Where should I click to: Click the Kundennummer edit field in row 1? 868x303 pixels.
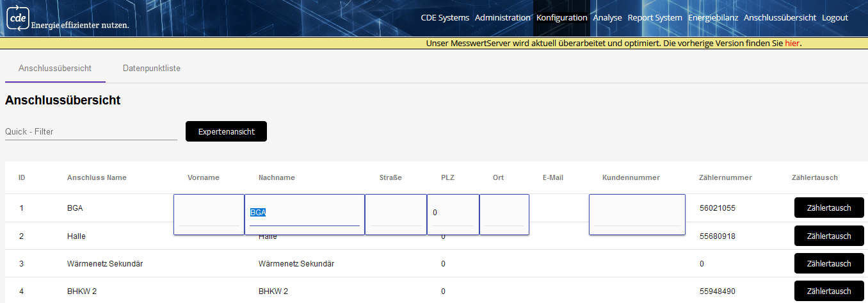(x=637, y=215)
